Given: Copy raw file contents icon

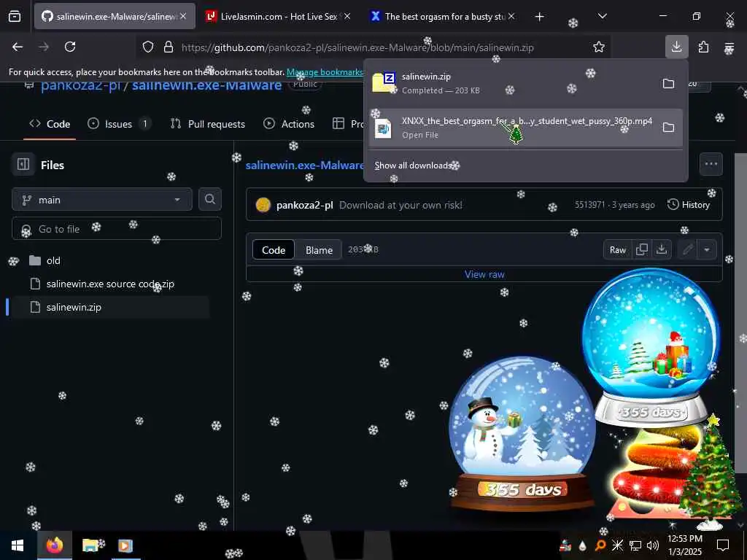Looking at the screenshot, I should tap(642, 250).
